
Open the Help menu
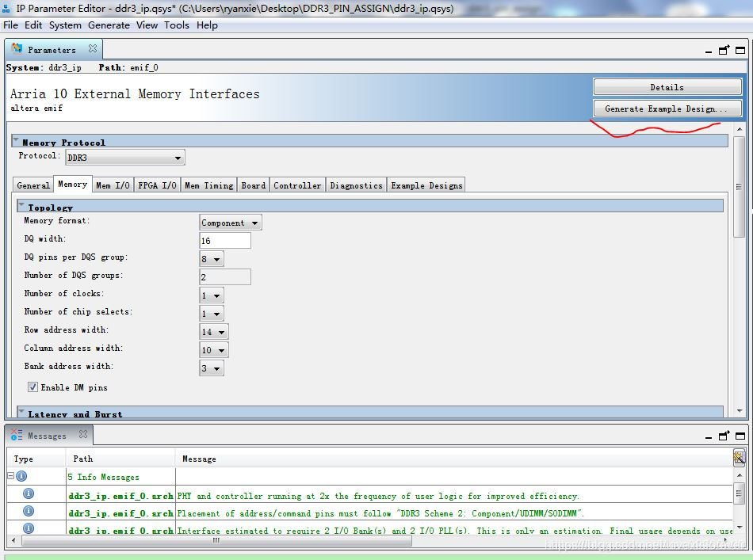(207, 25)
